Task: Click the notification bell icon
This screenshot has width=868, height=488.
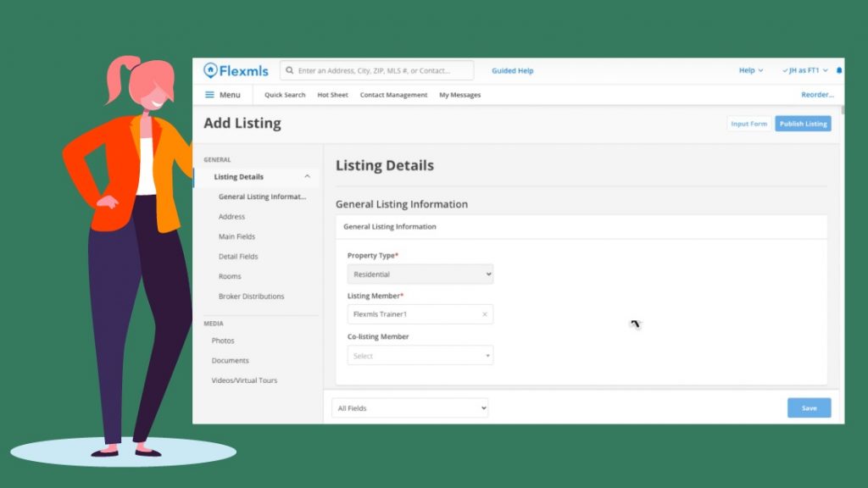Action: tap(839, 70)
